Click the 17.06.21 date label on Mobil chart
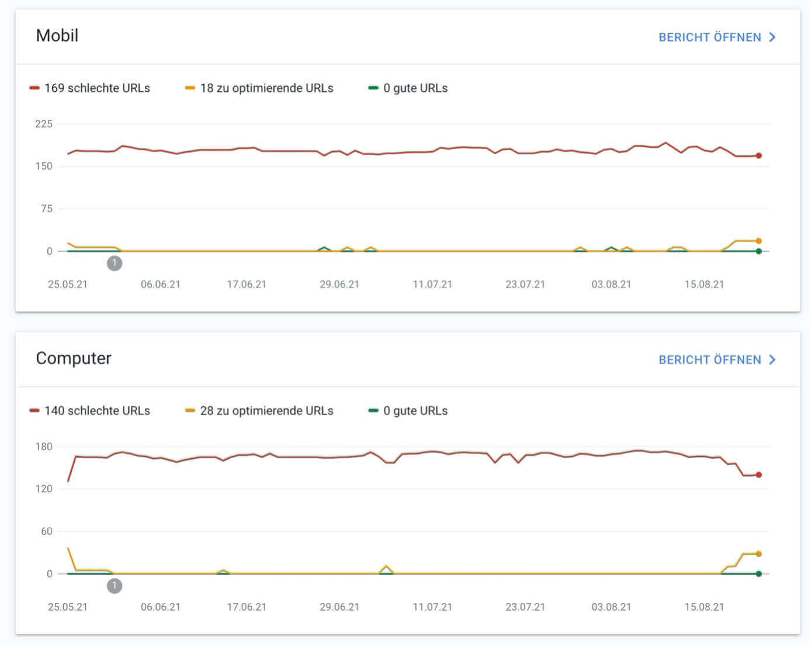 click(247, 285)
